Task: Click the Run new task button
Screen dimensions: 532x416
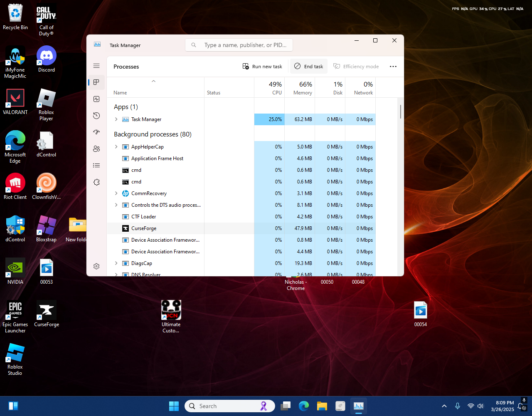Action: tap(262, 67)
